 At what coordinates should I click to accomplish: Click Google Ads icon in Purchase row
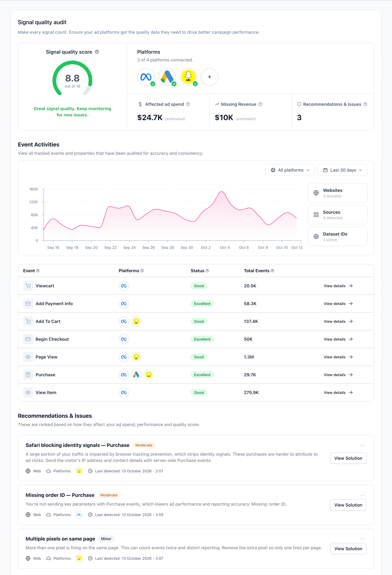pyautogui.click(x=136, y=375)
